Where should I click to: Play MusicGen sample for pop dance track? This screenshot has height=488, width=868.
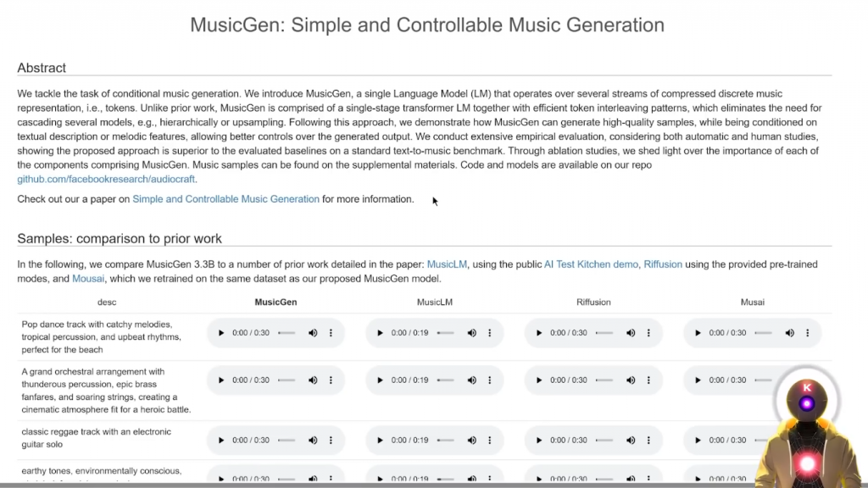click(221, 333)
